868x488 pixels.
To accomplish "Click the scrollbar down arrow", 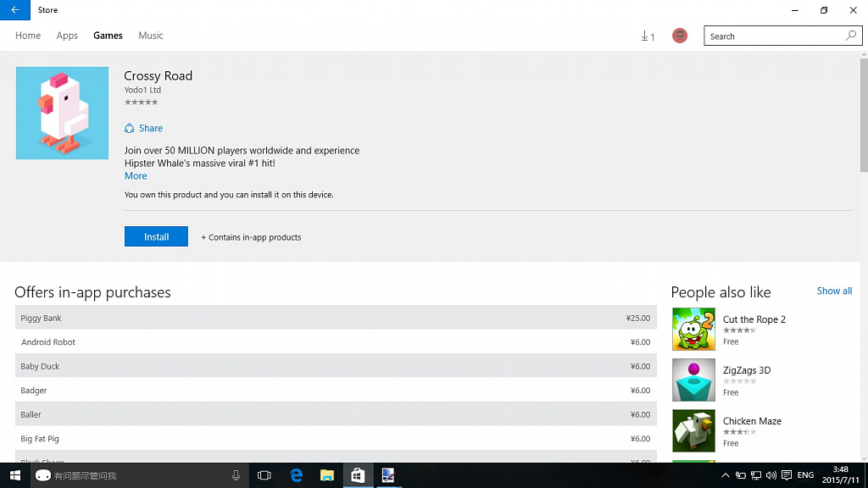I will (864, 458).
